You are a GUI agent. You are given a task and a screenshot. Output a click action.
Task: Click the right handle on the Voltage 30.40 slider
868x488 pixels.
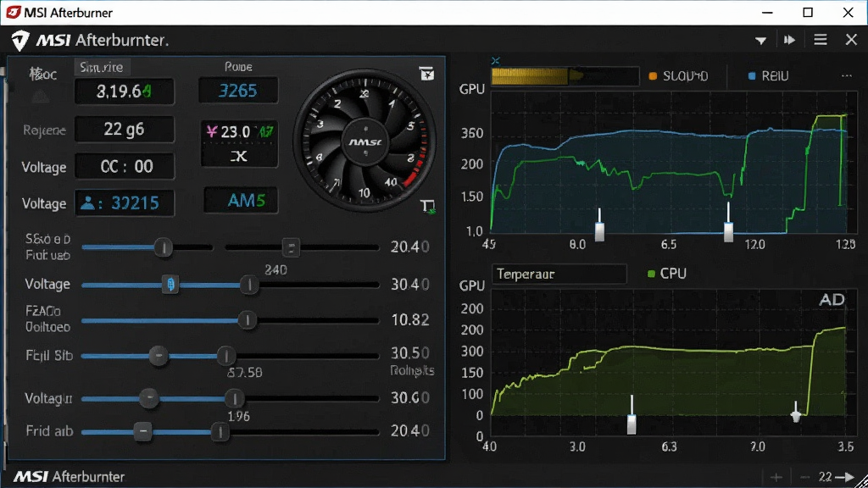pos(249,285)
